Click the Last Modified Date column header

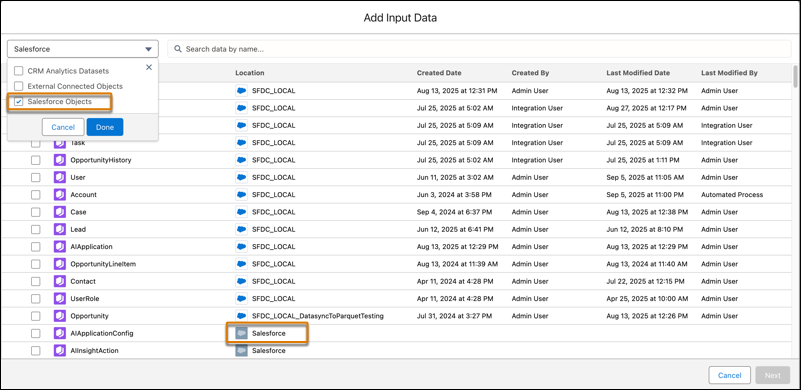tap(638, 73)
